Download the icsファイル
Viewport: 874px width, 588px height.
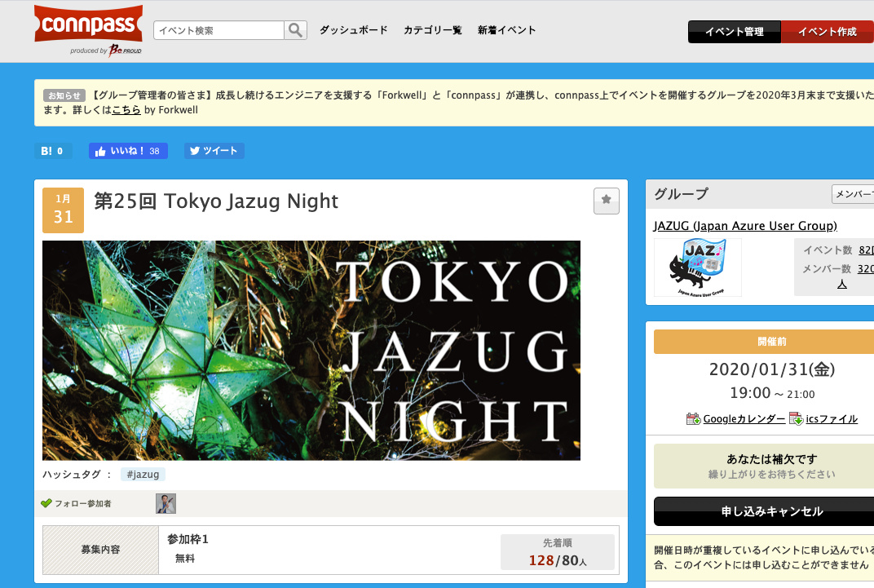click(823, 418)
